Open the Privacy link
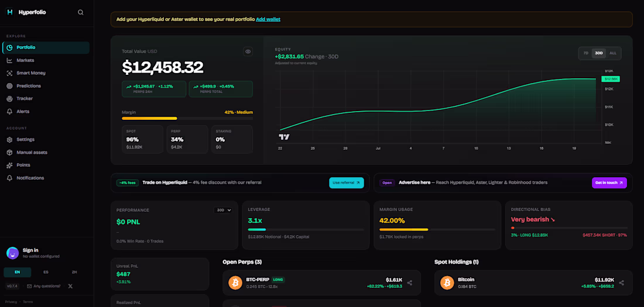Image resolution: width=644 pixels, height=307 pixels. [11, 302]
